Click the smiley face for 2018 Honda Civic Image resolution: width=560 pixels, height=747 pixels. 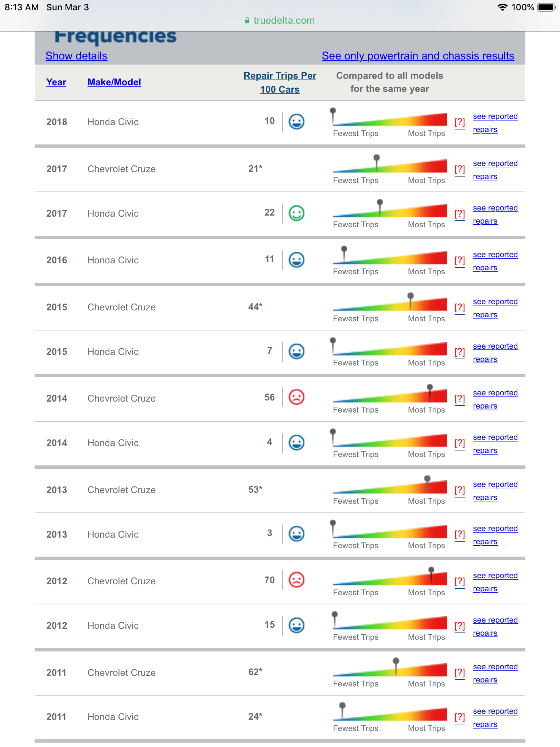point(296,121)
